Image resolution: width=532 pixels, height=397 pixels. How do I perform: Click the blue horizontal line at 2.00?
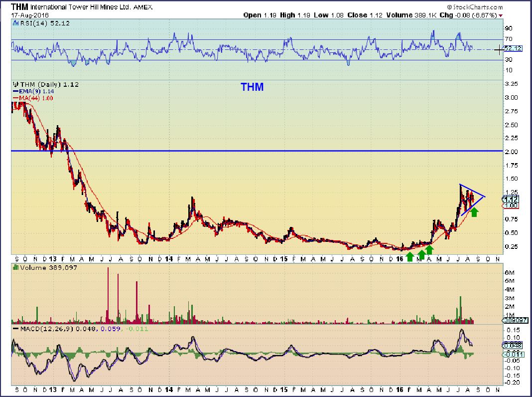coord(249,151)
